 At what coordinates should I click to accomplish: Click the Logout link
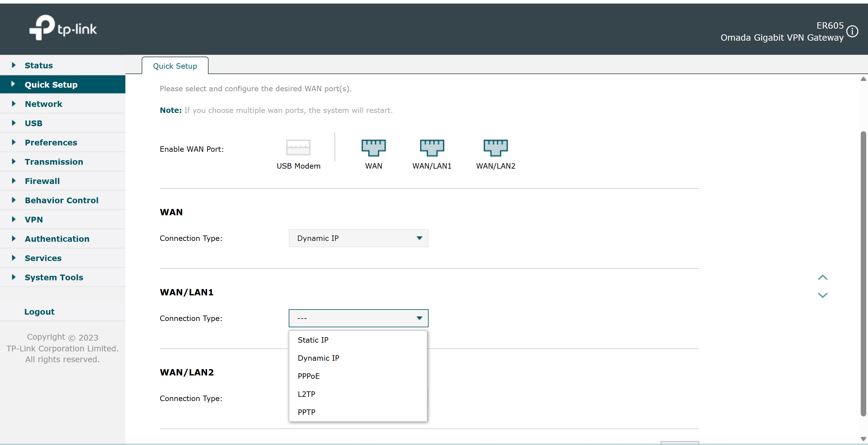(39, 312)
